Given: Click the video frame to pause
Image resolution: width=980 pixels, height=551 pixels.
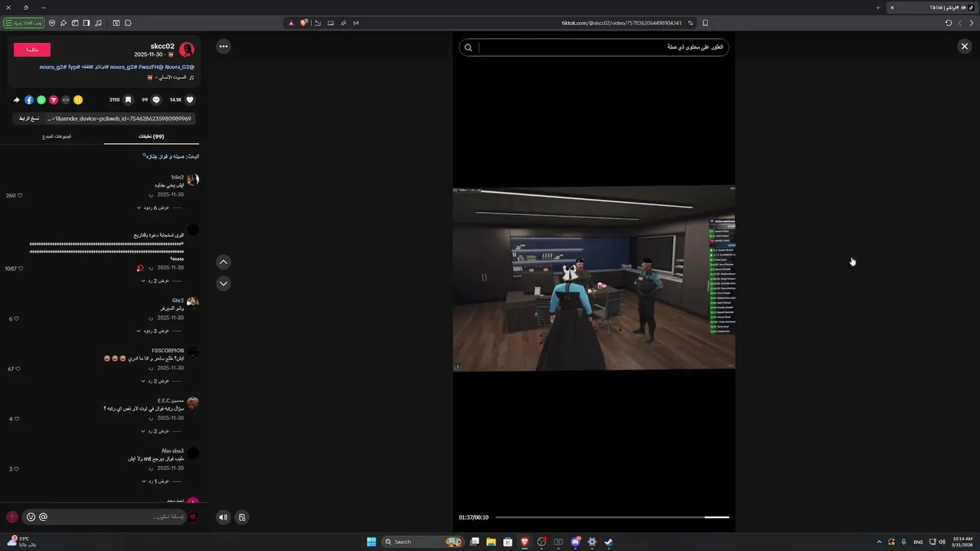Looking at the screenshot, I should (593, 278).
